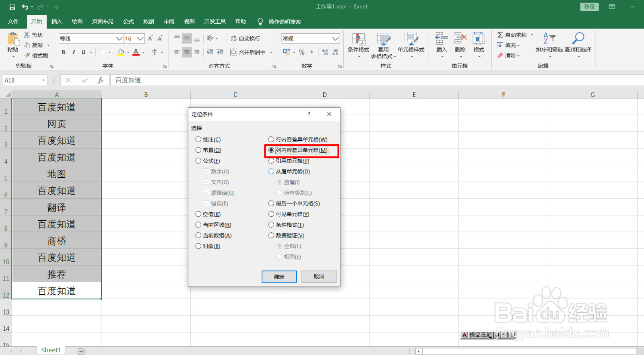Switch to the Formulas (公式) tab

(128, 22)
